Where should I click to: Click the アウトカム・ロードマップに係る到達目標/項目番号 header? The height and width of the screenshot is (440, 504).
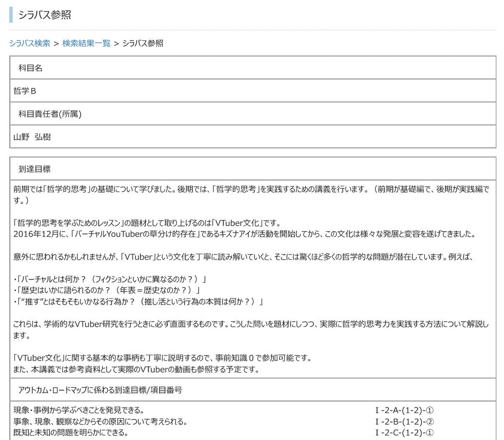(253, 390)
